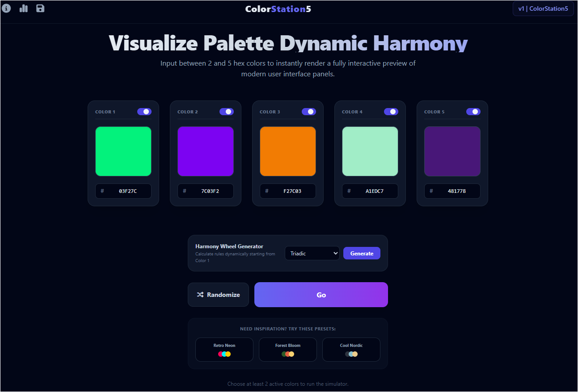Click the Harmony Wheel Generator label
Viewport: 578px width, 392px height.
click(229, 246)
